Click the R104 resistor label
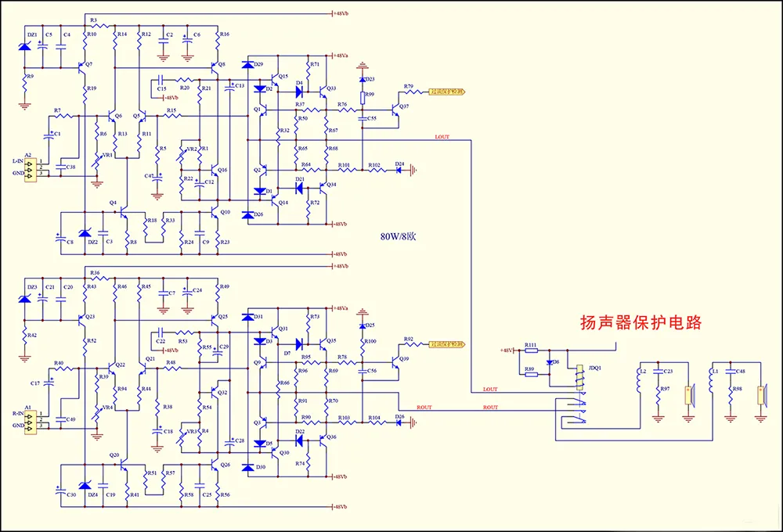Viewport: 783px width, 532px height. [x=374, y=417]
